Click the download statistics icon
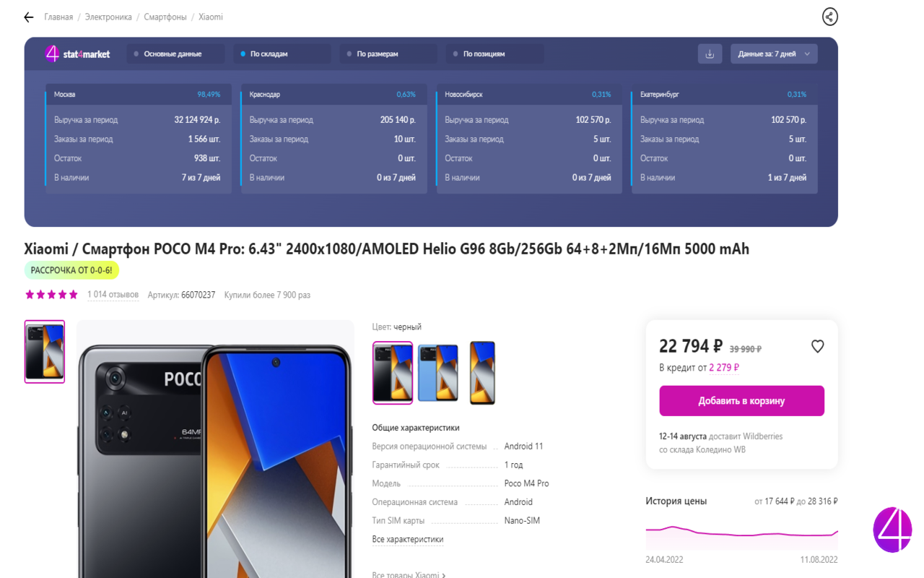Screen dimensions: 924x578 pos(710,53)
